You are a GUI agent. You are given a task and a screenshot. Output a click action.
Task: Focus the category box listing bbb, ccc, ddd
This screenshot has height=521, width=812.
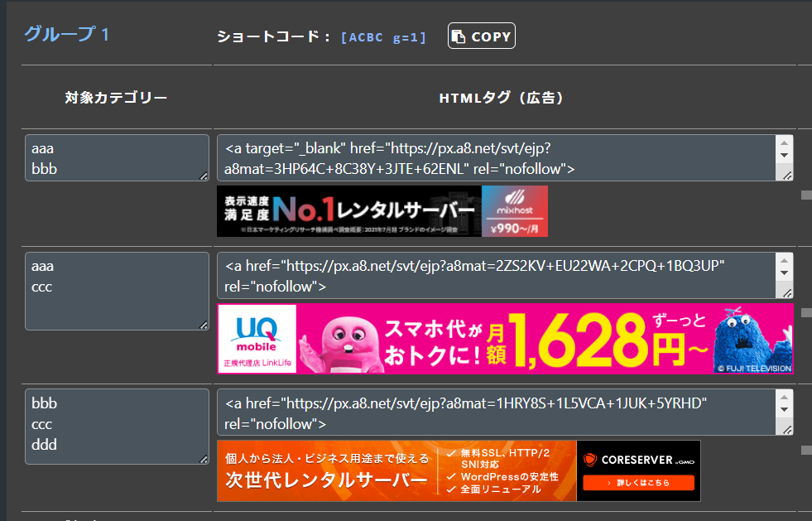116,426
